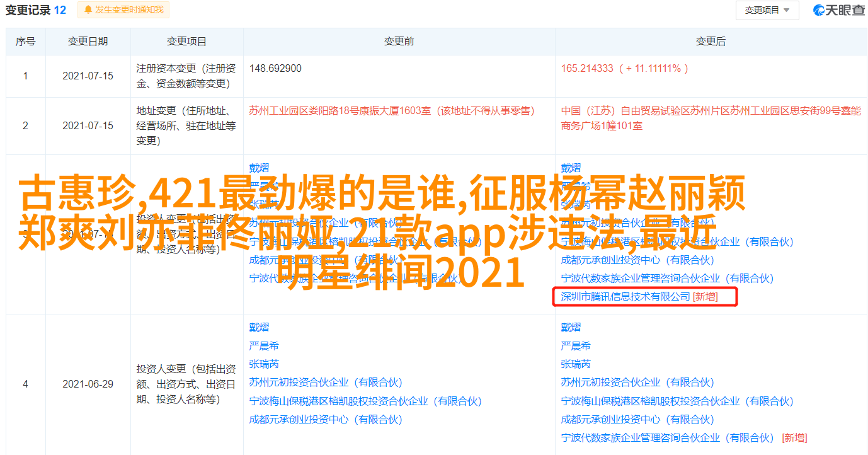Click the 天眼查 logo
868x455 pixels.
click(x=839, y=10)
